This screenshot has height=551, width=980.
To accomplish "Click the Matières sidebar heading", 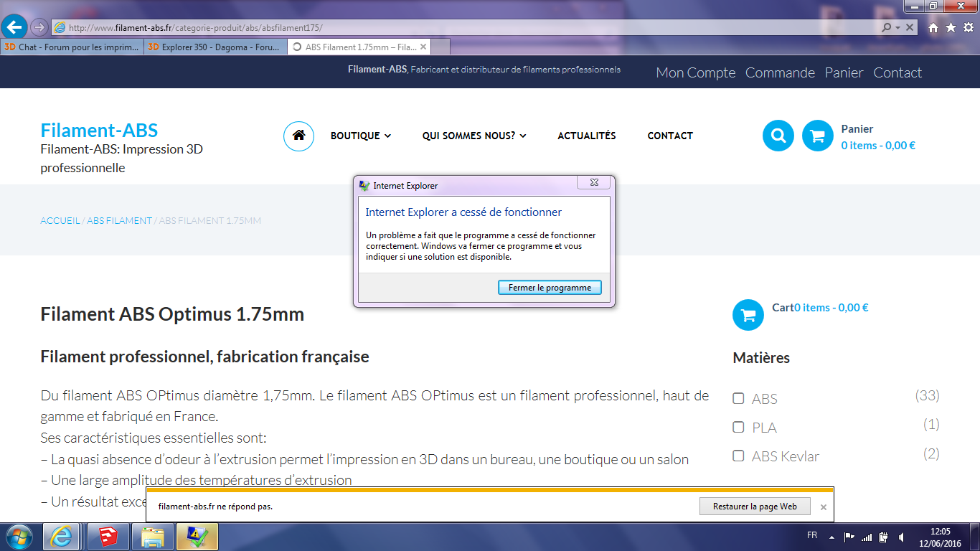I will click(761, 358).
